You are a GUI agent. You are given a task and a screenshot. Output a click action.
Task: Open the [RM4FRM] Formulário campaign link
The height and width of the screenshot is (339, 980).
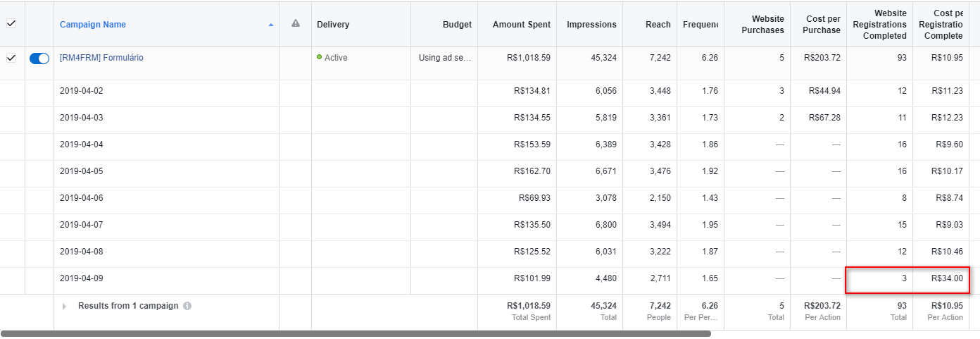pyautogui.click(x=101, y=58)
